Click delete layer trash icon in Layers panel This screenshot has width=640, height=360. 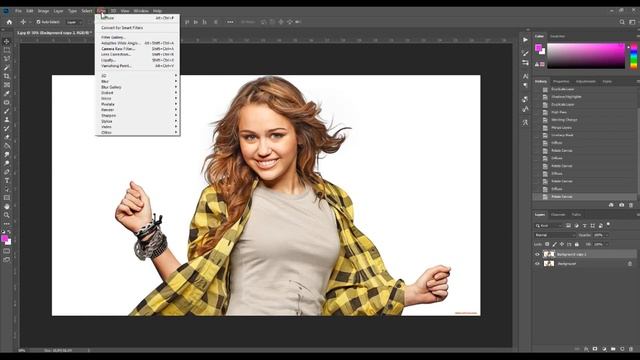click(631, 349)
